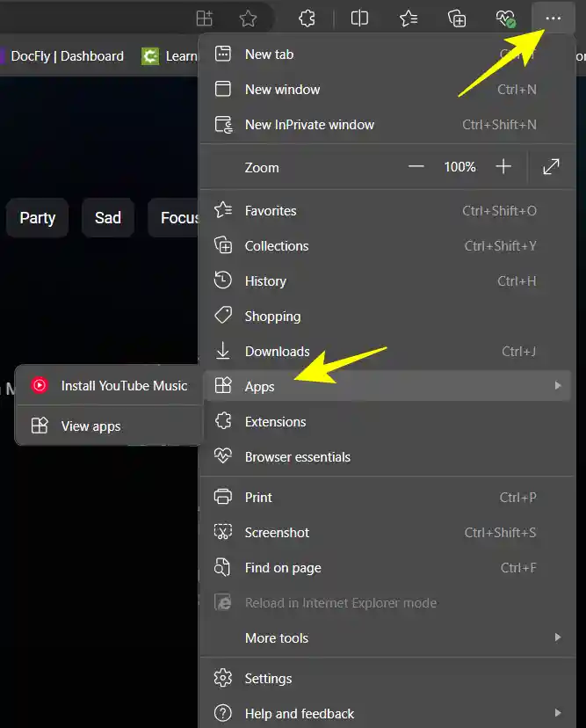Click the New InPrivate window icon
The width and height of the screenshot is (586, 728).
click(223, 125)
